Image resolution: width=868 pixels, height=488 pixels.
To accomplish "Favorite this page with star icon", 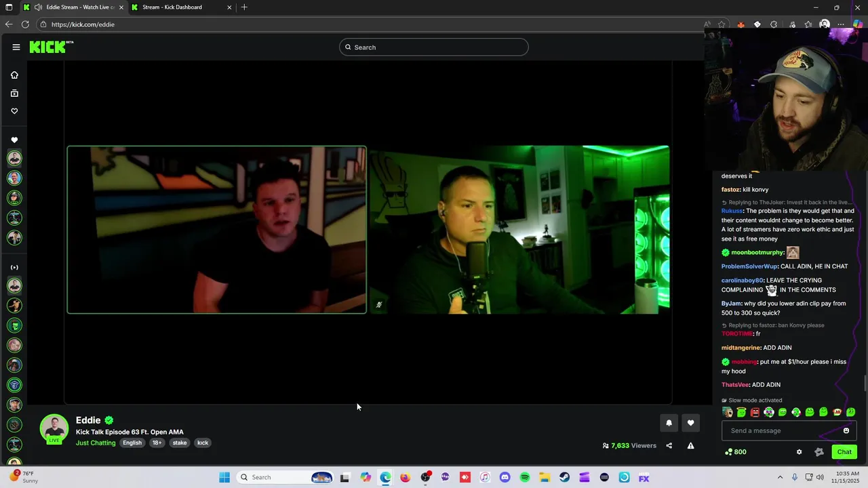I will pyautogui.click(x=722, y=24).
